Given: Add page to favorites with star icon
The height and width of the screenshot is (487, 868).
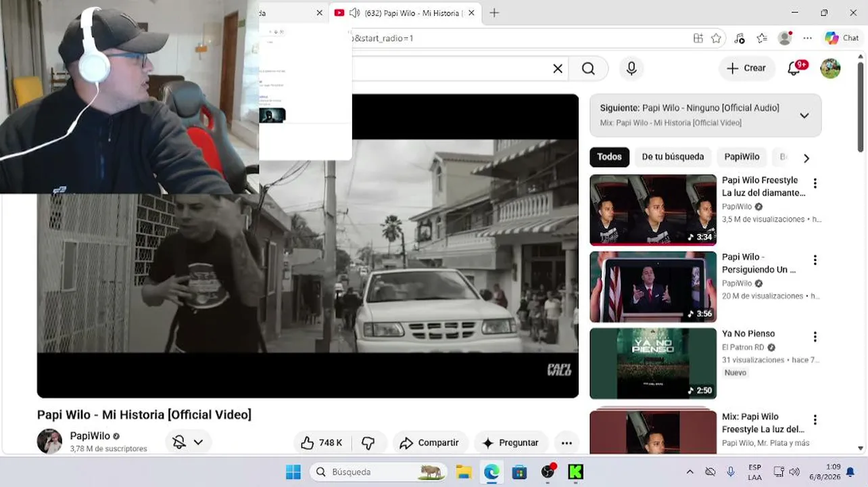Looking at the screenshot, I should point(717,39).
